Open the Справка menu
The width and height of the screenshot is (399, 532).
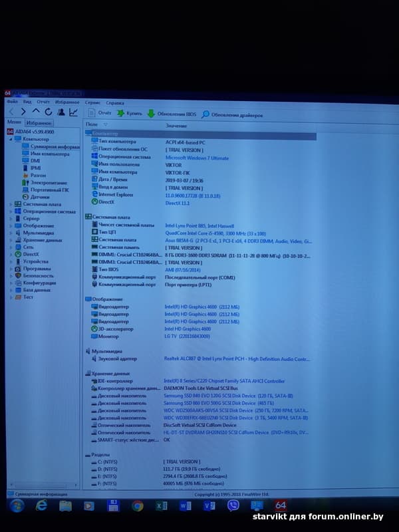tap(115, 103)
